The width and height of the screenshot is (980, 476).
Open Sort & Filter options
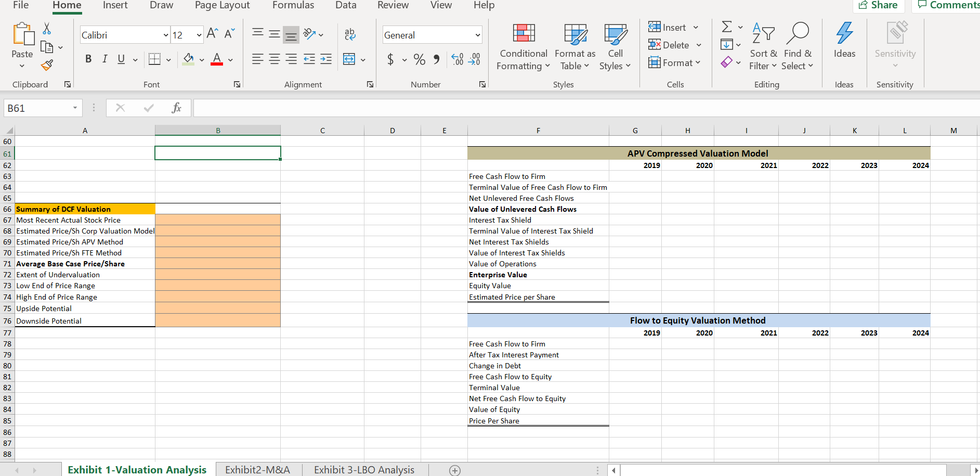click(x=763, y=47)
